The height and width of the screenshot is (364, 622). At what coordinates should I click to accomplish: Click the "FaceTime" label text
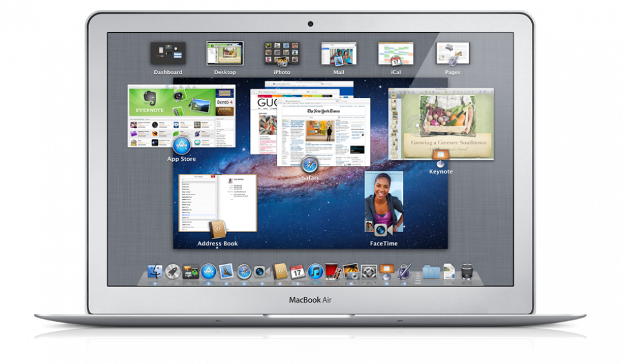click(x=384, y=243)
